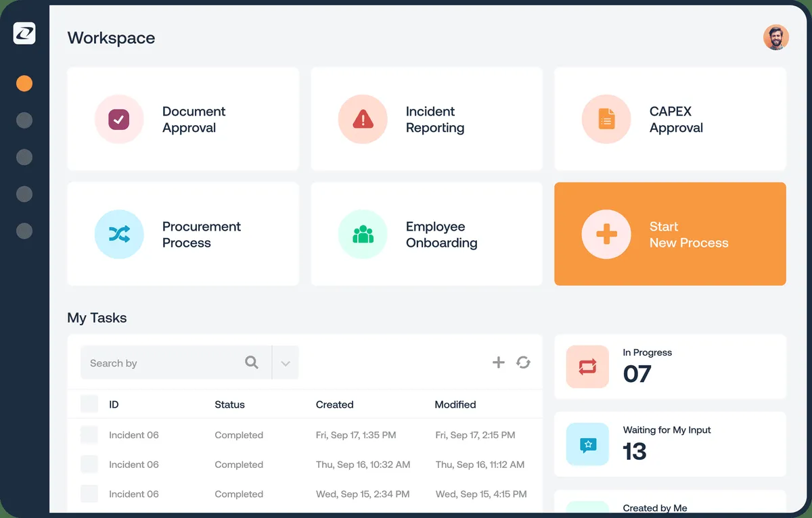Refresh the My Tasks list
The height and width of the screenshot is (518, 812).
coord(523,362)
